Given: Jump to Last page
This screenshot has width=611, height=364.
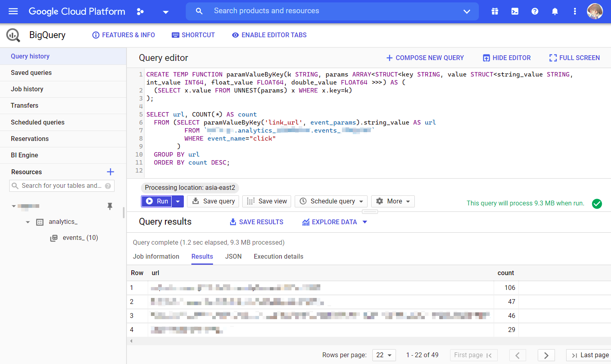Looking at the screenshot, I should point(589,355).
